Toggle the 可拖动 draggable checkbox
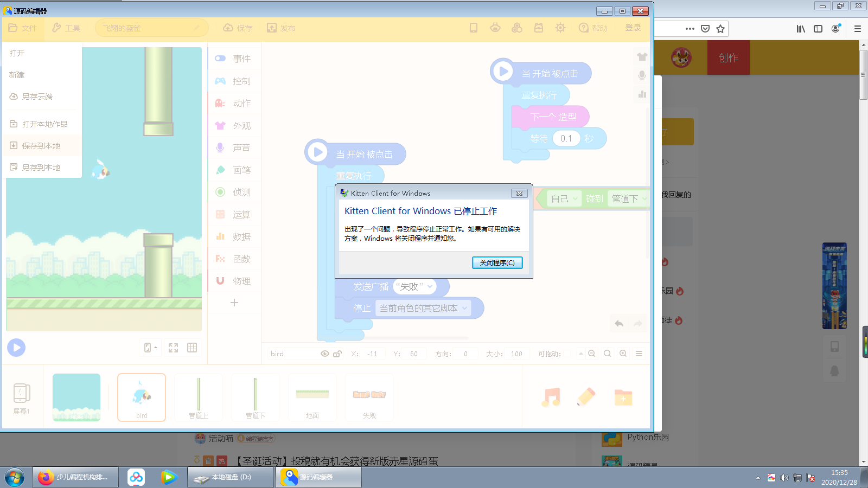This screenshot has height=488, width=868. pyautogui.click(x=566, y=354)
